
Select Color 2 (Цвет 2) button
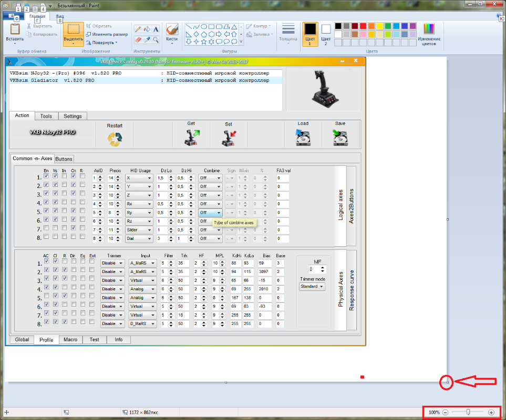pyautogui.click(x=326, y=34)
